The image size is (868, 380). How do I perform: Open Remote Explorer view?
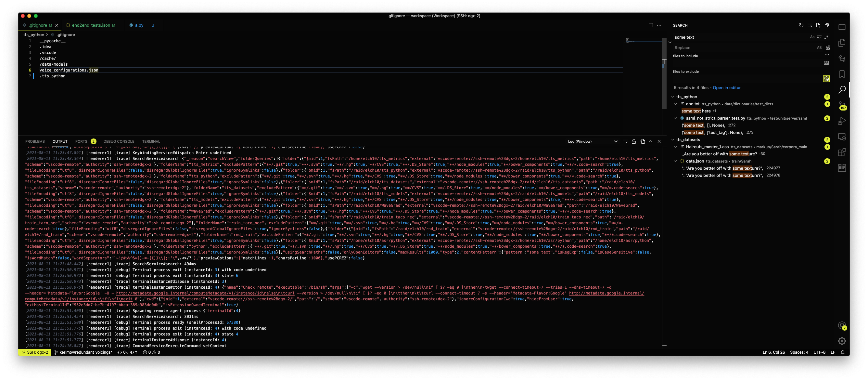[842, 137]
